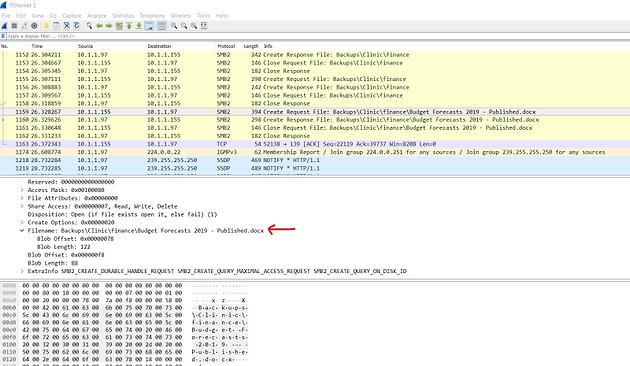Screen dimensions: 630x366
Task: Open the Tools menu
Action: 203,16
